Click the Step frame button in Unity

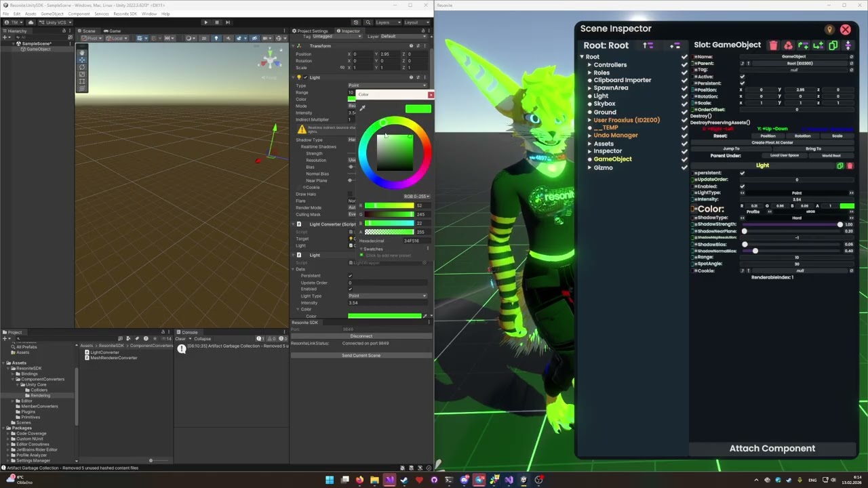[228, 22]
